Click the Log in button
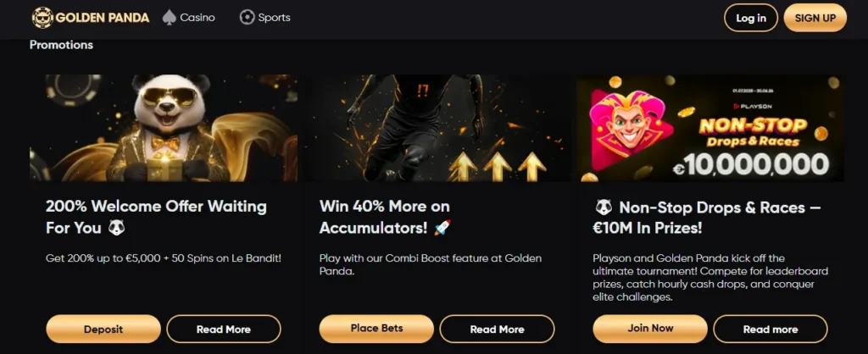Screen dimensions: 868x354 pos(751,18)
